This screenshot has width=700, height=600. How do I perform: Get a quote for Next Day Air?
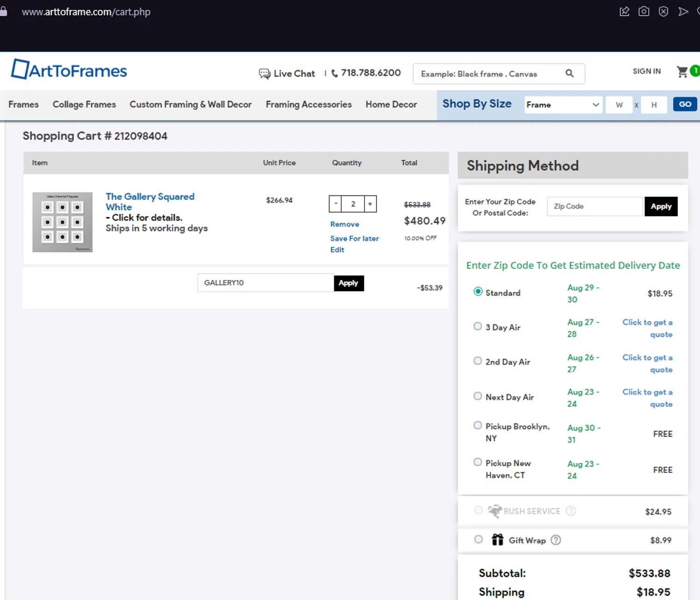pyautogui.click(x=647, y=398)
